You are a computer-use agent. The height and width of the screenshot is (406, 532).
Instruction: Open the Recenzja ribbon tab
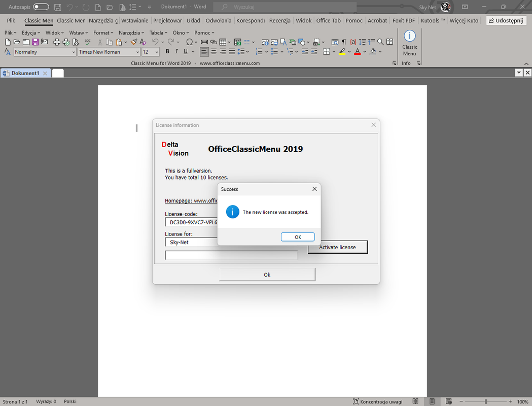click(279, 20)
